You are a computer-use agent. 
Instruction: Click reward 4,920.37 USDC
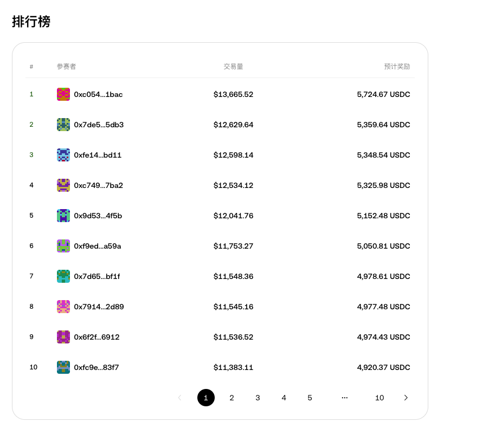coord(383,367)
